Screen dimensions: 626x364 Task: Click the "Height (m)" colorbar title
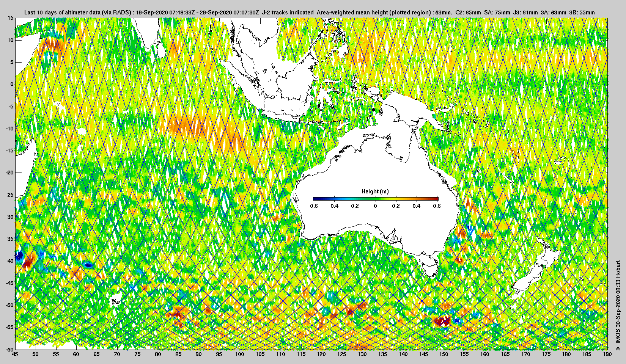pyautogui.click(x=375, y=191)
